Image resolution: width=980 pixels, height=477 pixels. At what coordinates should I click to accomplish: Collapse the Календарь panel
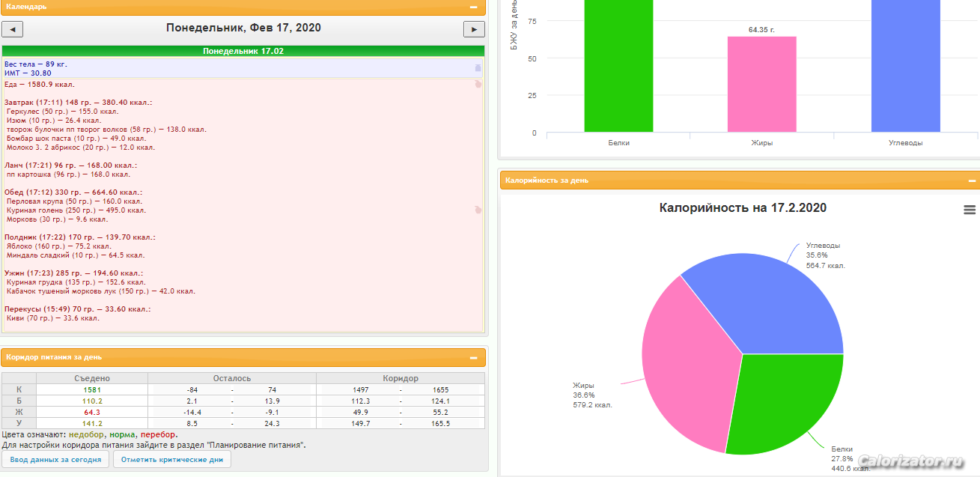point(473,7)
